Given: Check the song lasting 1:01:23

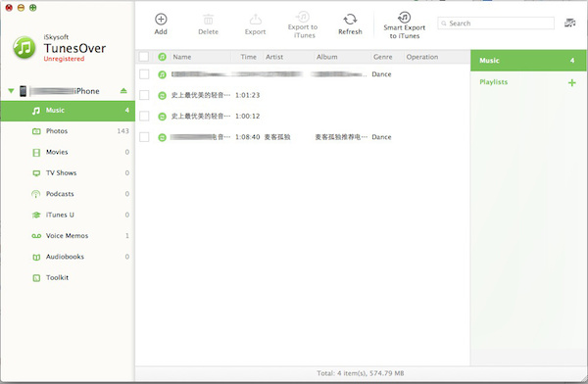Looking at the screenshot, I should coord(144,95).
